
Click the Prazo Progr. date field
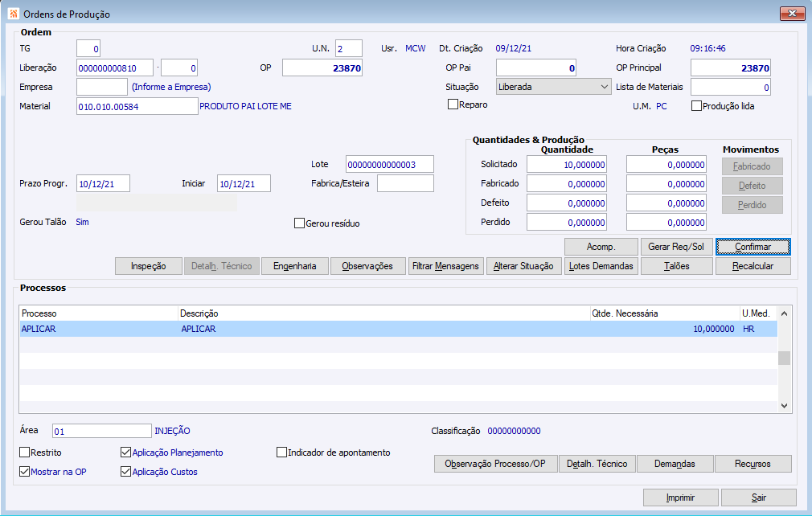(103, 183)
